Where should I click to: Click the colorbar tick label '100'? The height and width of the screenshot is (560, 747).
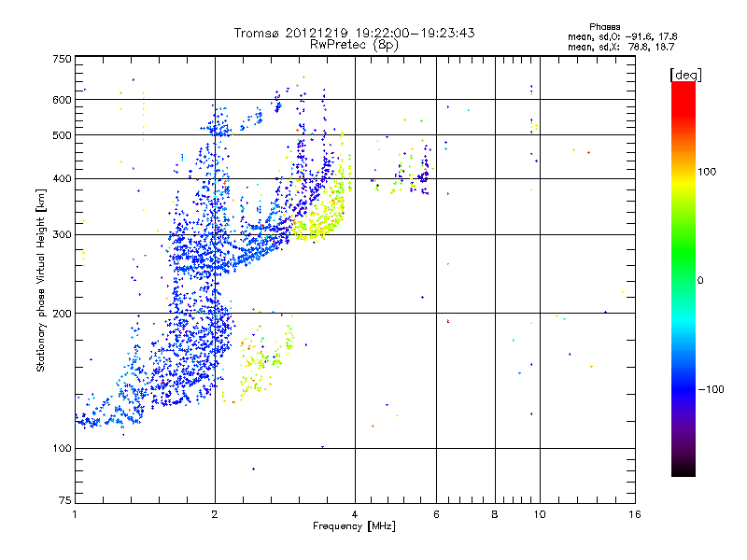click(x=707, y=172)
